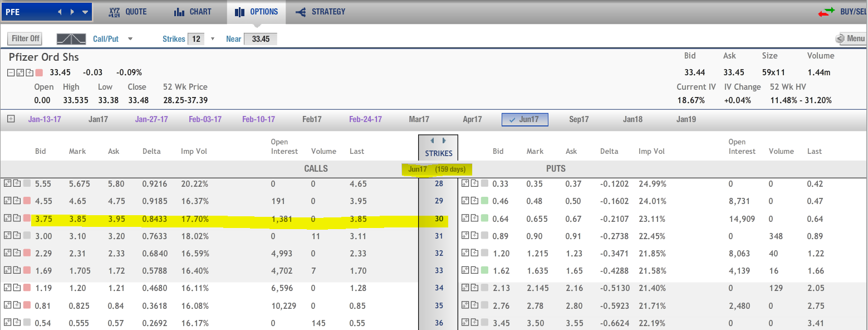Click the red-green BUY/SELL arrows icon
This screenshot has width=868, height=330.
click(x=826, y=12)
